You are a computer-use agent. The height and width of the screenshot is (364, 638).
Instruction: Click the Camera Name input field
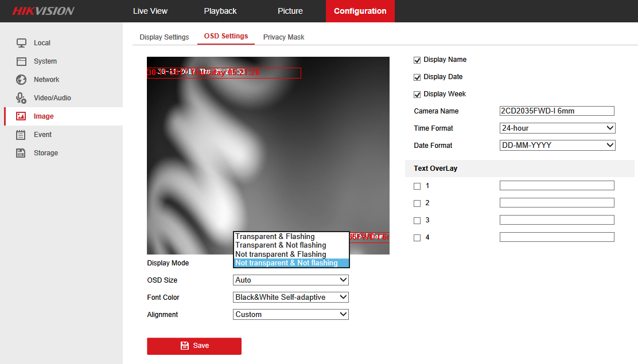pos(557,111)
